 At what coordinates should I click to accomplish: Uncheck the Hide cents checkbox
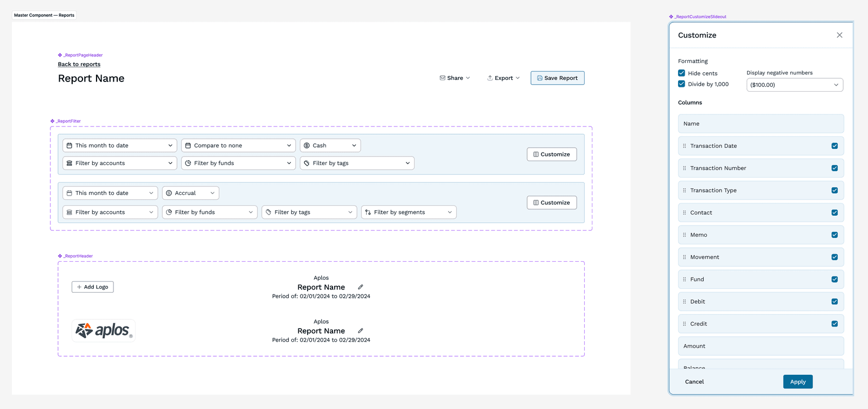pos(681,73)
